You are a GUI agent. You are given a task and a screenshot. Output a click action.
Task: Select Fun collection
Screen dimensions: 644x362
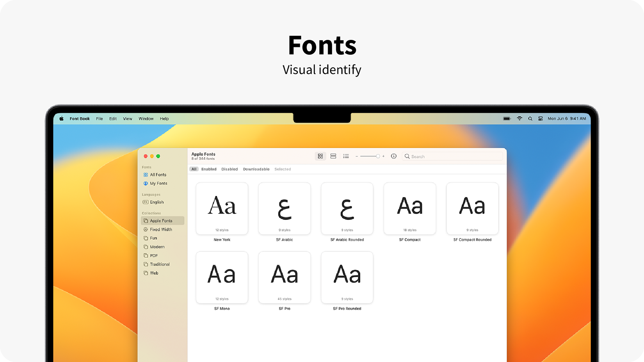[x=162, y=238]
